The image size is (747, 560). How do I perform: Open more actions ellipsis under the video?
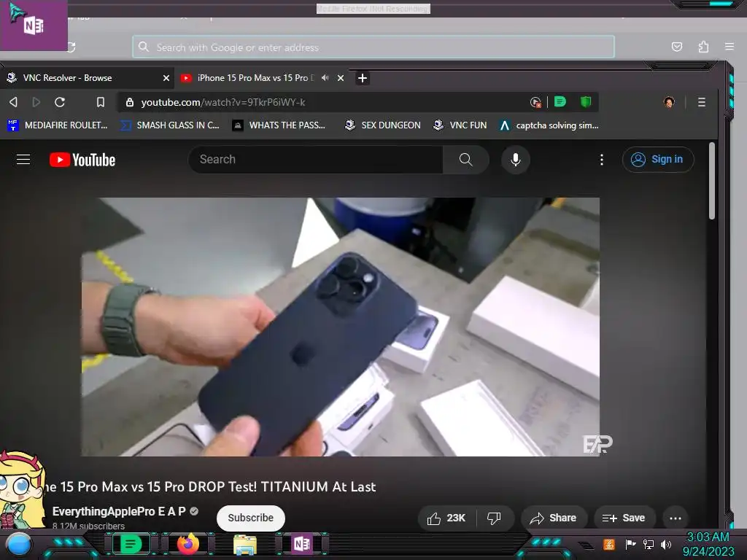tap(675, 518)
